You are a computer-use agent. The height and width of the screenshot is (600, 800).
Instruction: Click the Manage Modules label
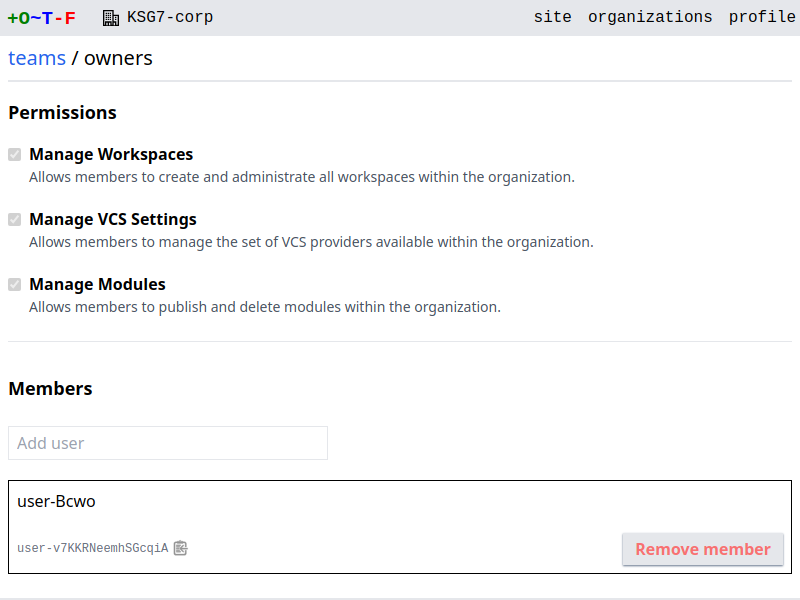click(97, 284)
